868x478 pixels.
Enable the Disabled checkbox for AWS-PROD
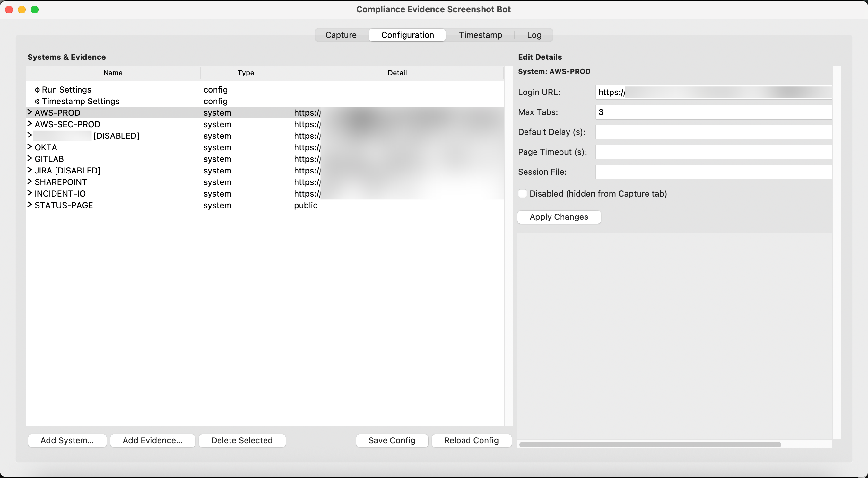(x=523, y=193)
